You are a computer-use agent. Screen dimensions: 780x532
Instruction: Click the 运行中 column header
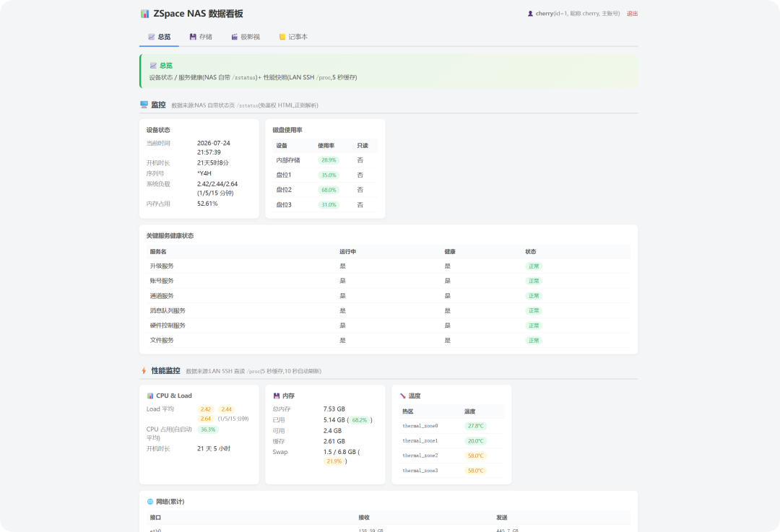tap(347, 252)
